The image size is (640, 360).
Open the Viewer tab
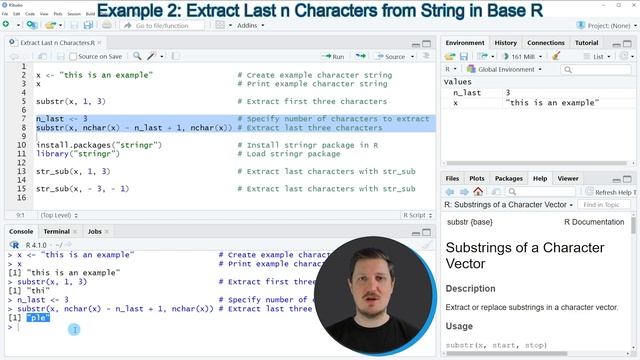tap(568, 178)
